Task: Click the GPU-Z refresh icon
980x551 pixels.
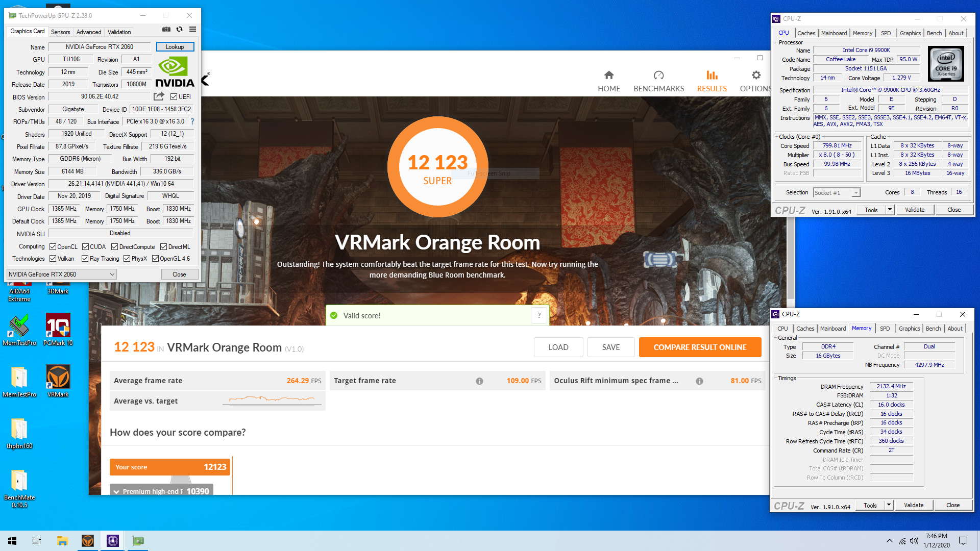Action: point(180,30)
